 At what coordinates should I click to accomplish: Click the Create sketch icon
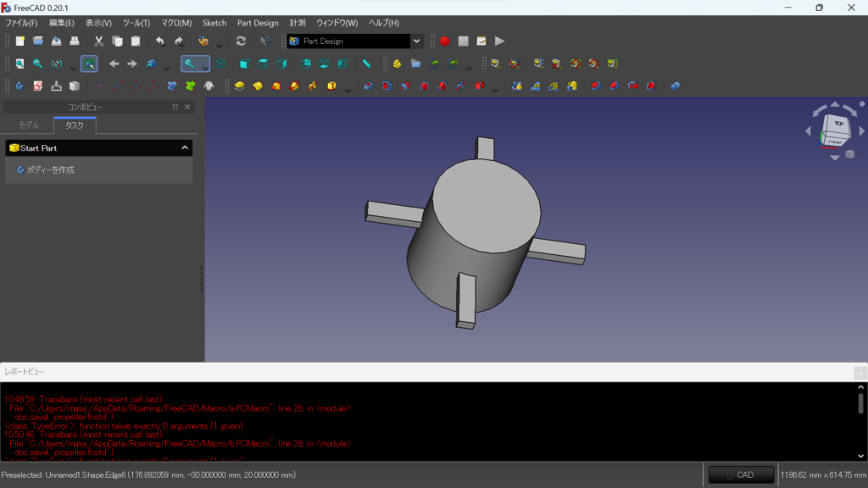[x=38, y=86]
